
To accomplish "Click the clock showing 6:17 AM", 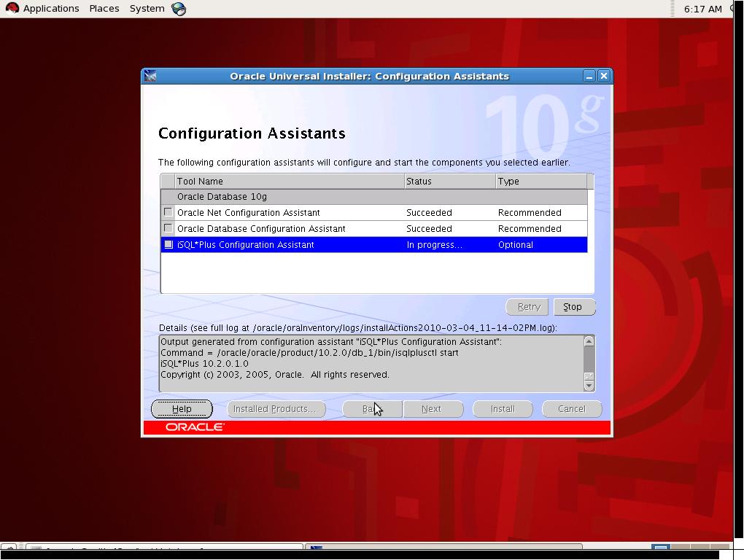I will point(702,9).
